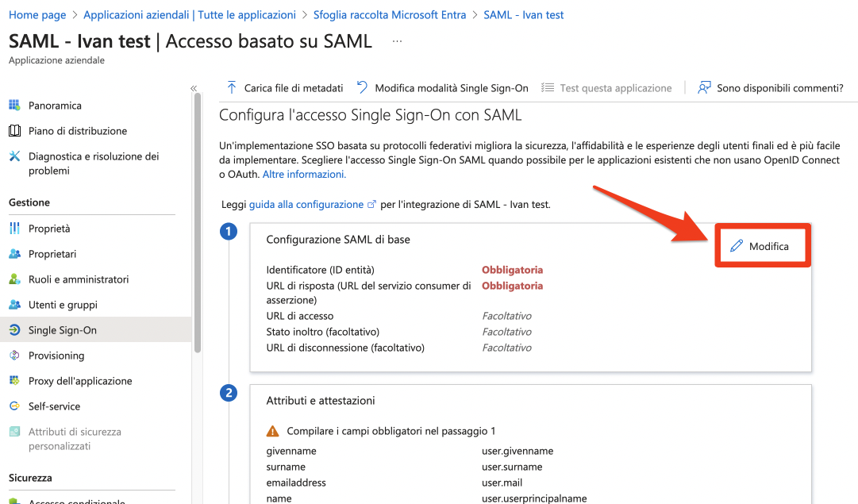
Task: Click the warning triangle icon in Attributi e attestazioni
Action: pos(272,431)
